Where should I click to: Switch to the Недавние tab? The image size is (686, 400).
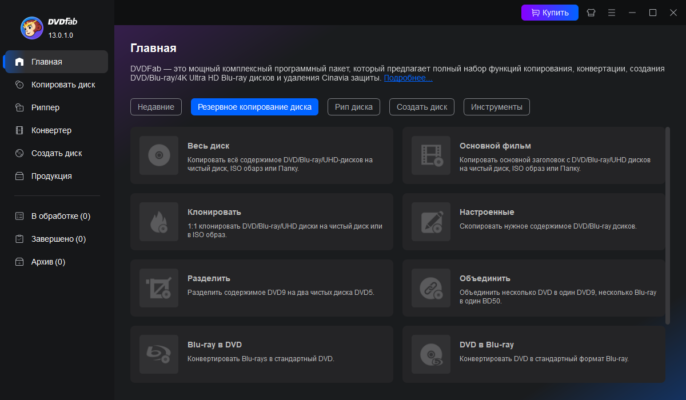(x=156, y=107)
